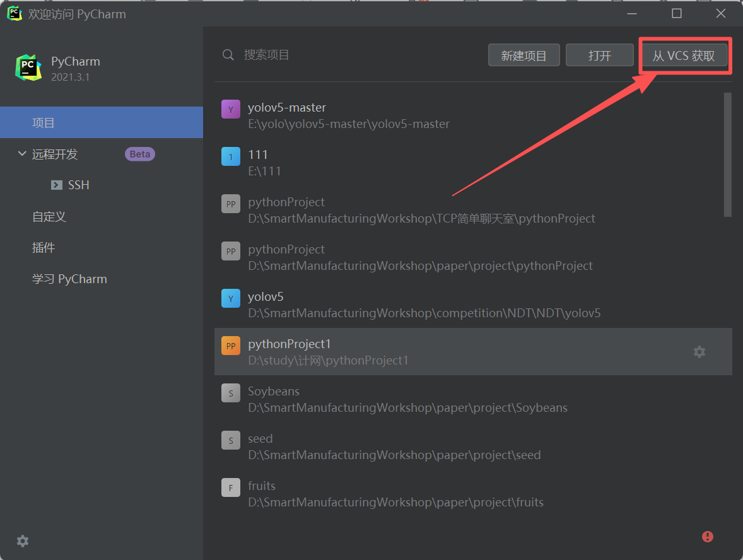Minimize the PyCharm welcome window
The width and height of the screenshot is (743, 560).
pyautogui.click(x=631, y=14)
